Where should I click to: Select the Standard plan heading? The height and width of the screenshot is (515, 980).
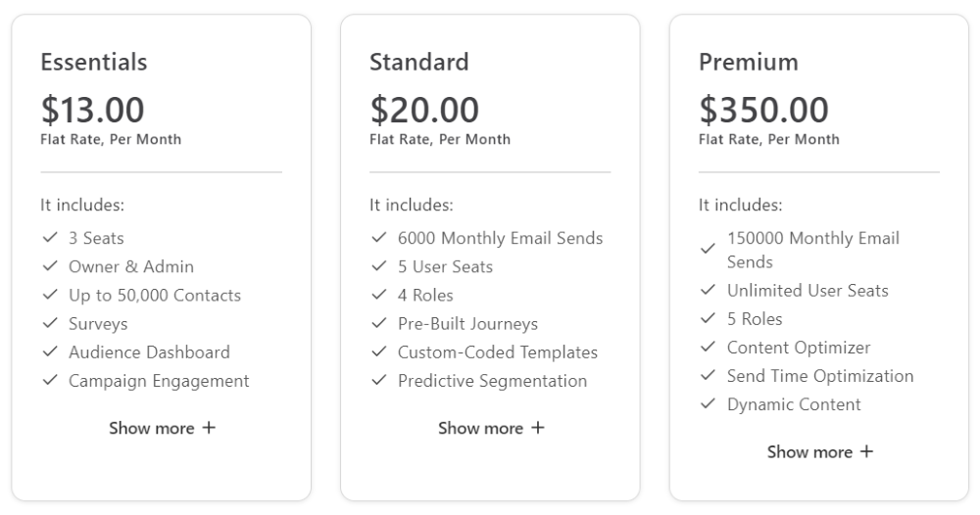tap(419, 62)
